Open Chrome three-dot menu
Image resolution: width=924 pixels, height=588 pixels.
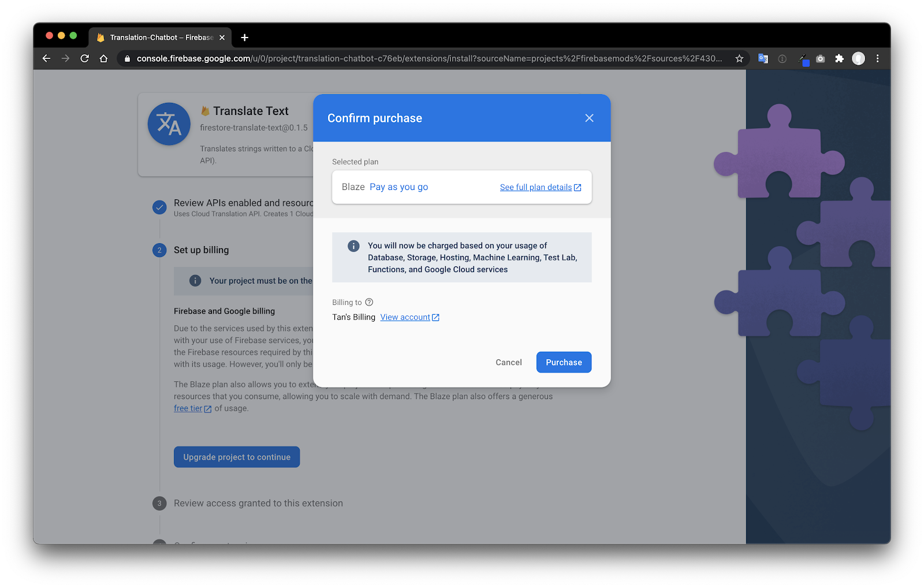877,58
